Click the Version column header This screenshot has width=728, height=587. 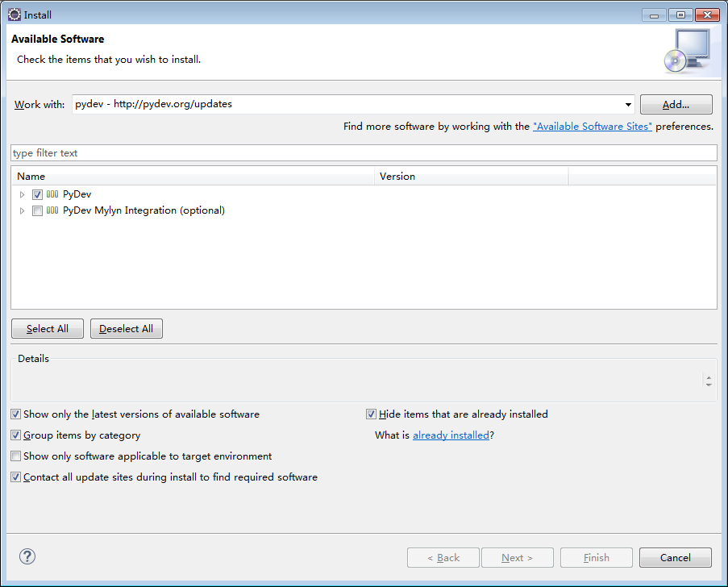coord(472,177)
